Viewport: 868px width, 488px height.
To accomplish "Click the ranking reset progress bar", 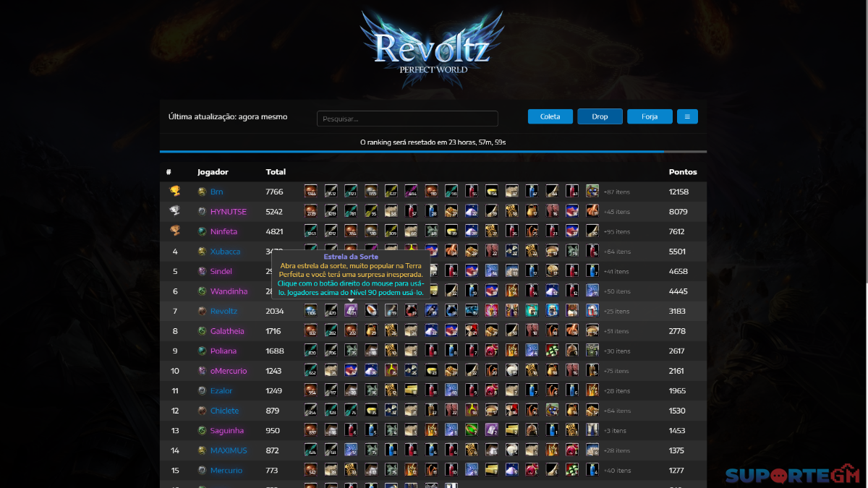I will click(x=433, y=151).
